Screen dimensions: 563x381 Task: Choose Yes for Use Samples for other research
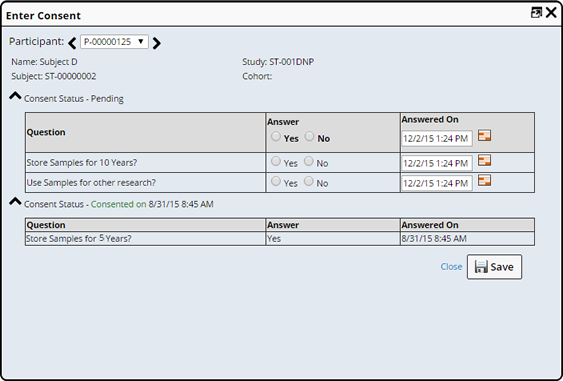276,181
